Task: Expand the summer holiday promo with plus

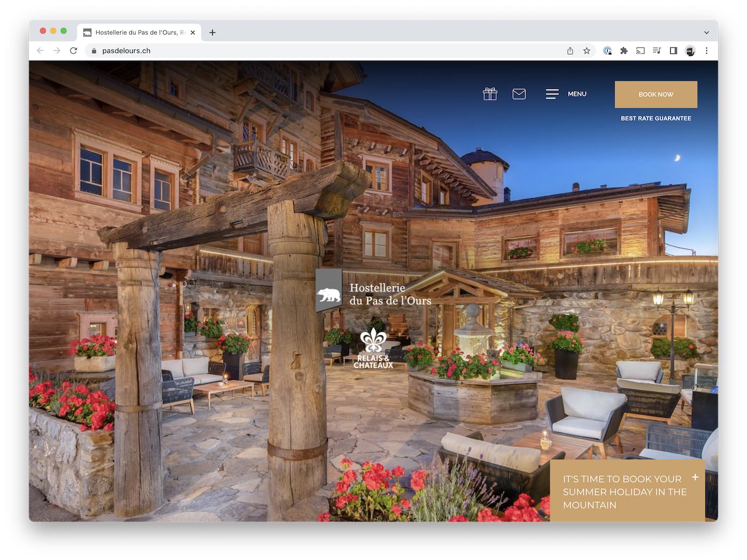Action: [695, 477]
